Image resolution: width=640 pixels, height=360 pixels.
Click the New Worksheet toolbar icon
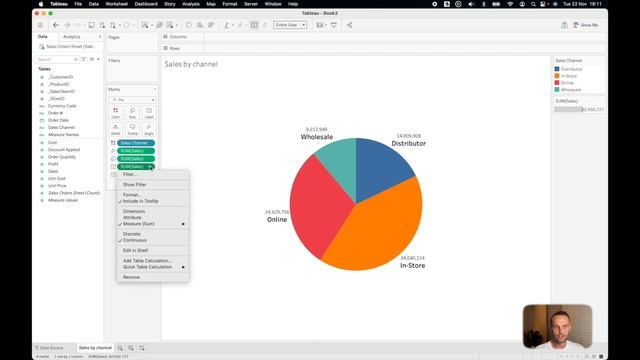[145, 25]
